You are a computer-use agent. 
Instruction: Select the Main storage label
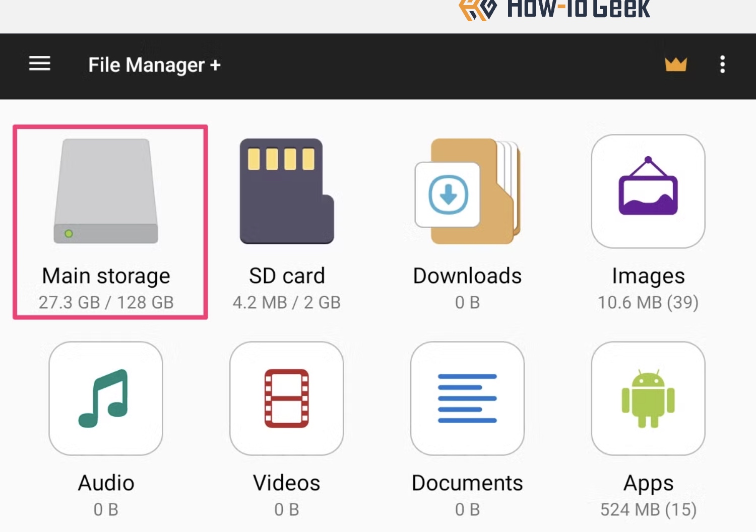tap(106, 276)
